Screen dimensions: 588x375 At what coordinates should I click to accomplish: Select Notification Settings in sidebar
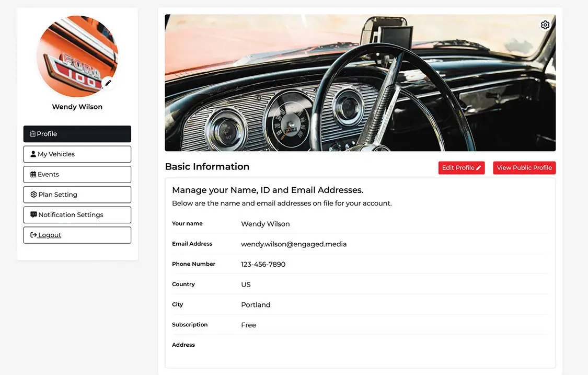(x=77, y=215)
